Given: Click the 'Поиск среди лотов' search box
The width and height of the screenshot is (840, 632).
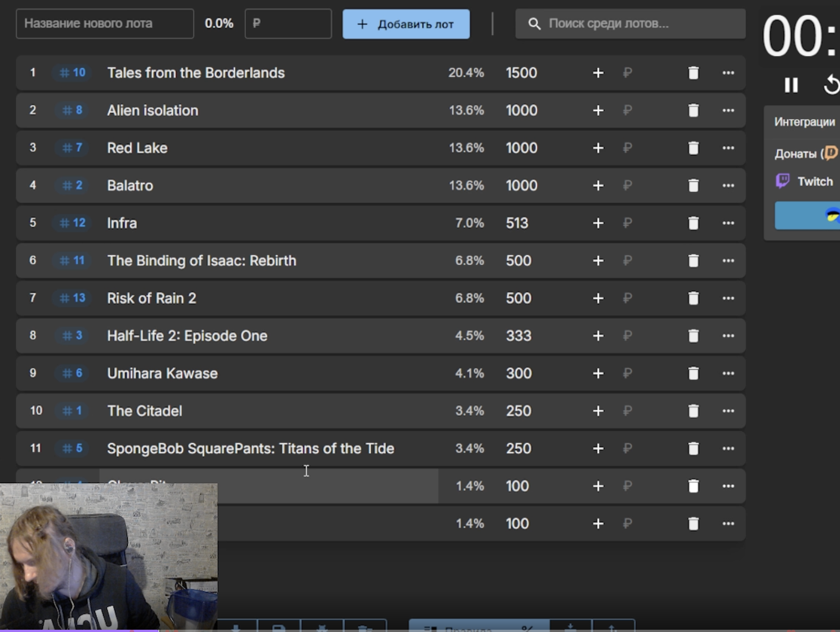Looking at the screenshot, I should (x=630, y=24).
